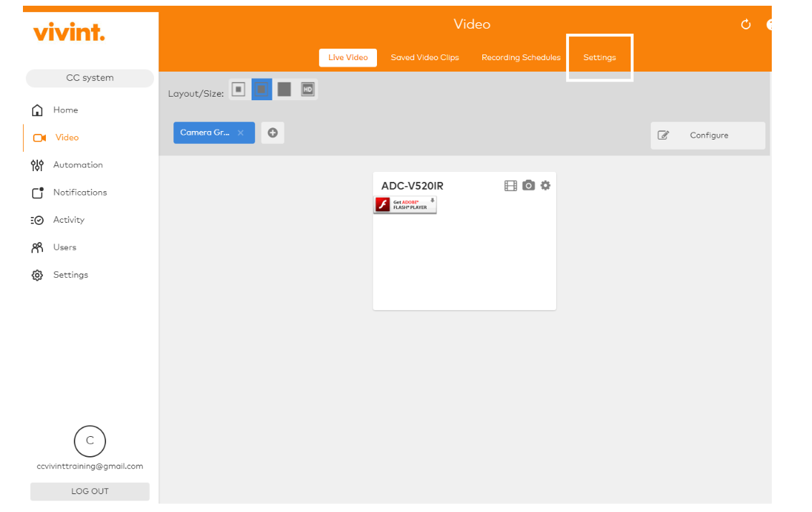Select the small layout size icon
The image size is (812, 512).
(x=239, y=90)
